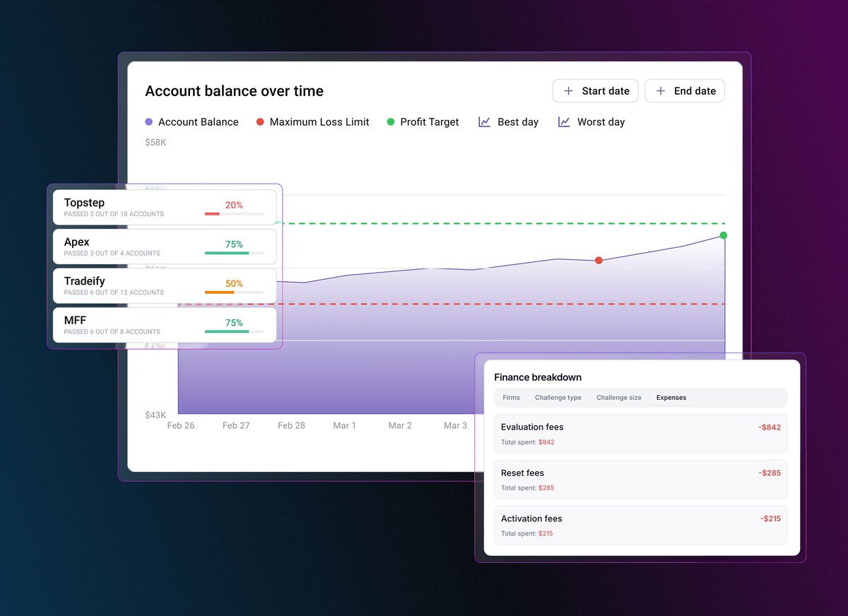The height and width of the screenshot is (616, 848).
Task: Click the Topstep 20% progress bar
Action: tap(234, 213)
